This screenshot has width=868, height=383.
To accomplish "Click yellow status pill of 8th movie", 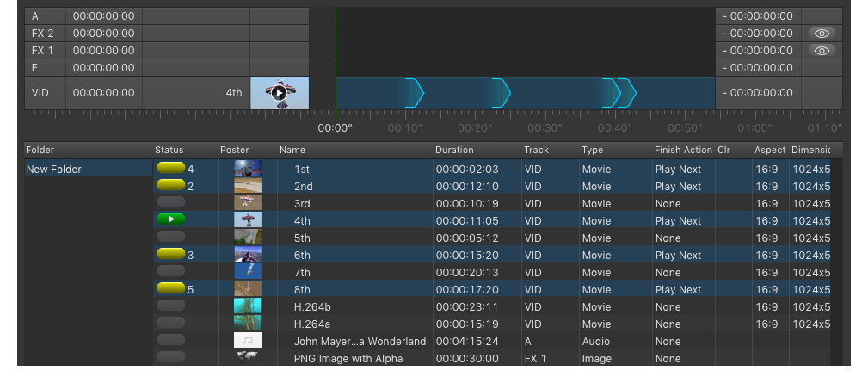I will (171, 288).
